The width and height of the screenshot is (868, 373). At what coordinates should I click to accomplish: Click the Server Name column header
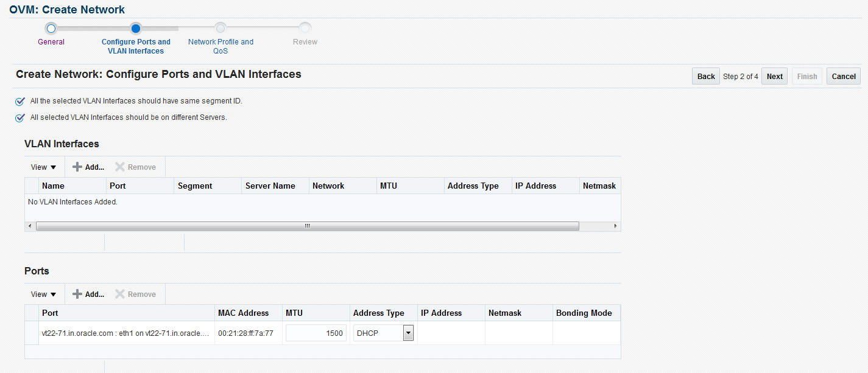[275, 186]
